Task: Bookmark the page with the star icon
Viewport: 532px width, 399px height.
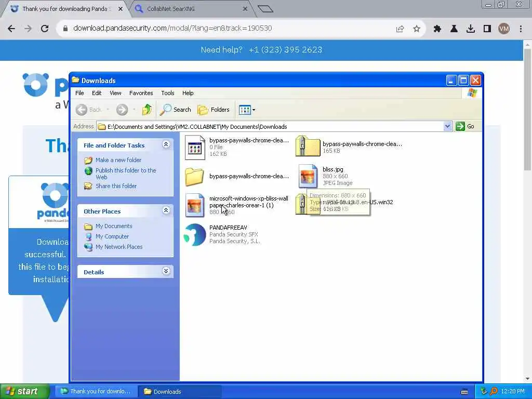Action: click(417, 29)
